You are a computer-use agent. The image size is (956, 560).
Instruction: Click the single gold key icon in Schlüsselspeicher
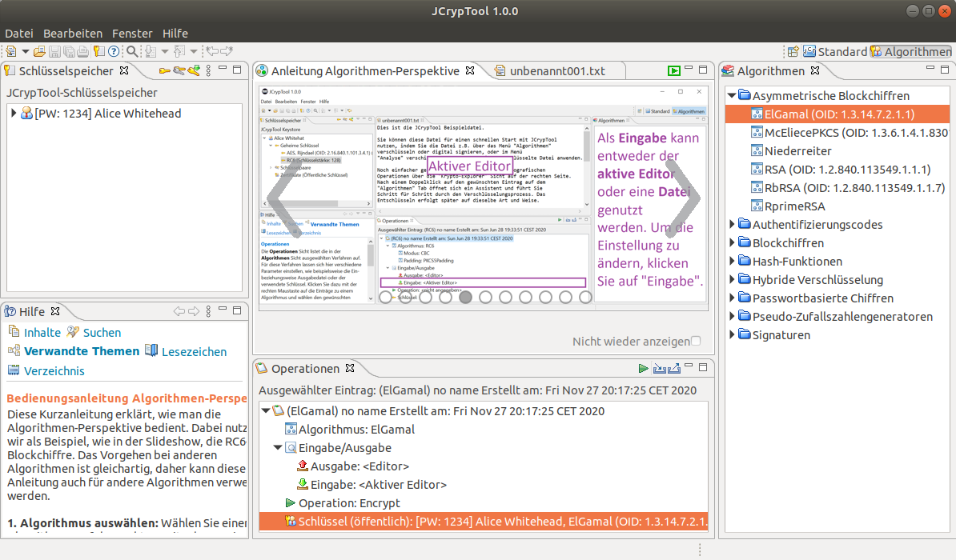pos(164,70)
